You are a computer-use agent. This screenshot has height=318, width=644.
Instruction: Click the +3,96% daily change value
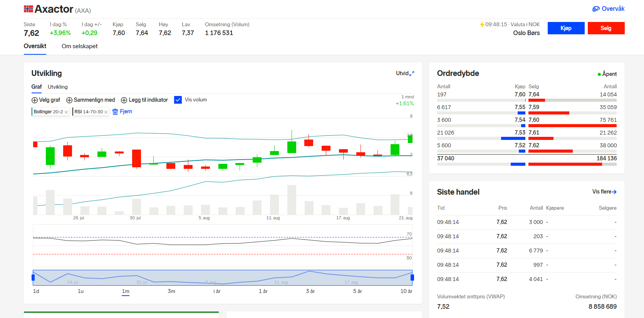click(60, 33)
